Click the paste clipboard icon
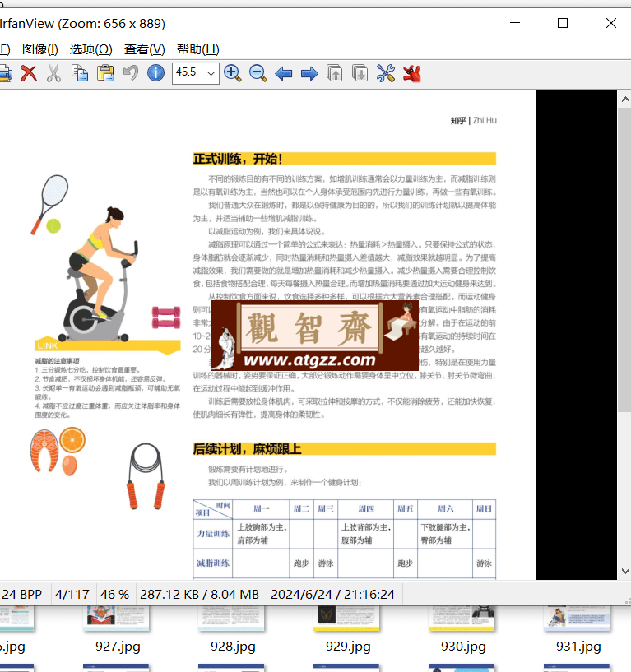Viewport: 631px width, 672px height. (x=105, y=73)
